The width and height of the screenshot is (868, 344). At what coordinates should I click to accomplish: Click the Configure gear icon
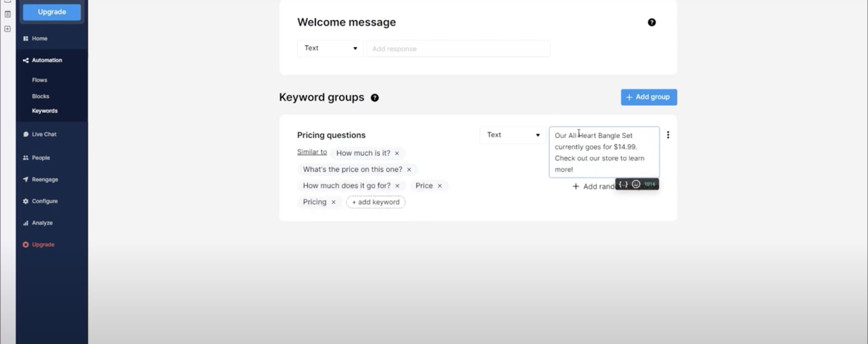coord(26,201)
